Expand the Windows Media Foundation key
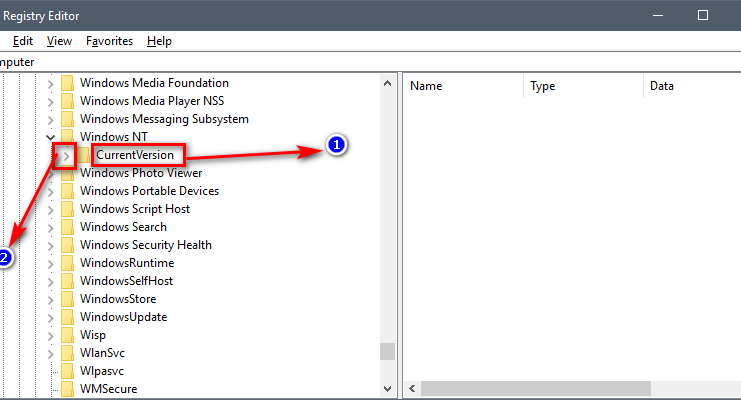Screen dimensions: 741x400 point(51,84)
